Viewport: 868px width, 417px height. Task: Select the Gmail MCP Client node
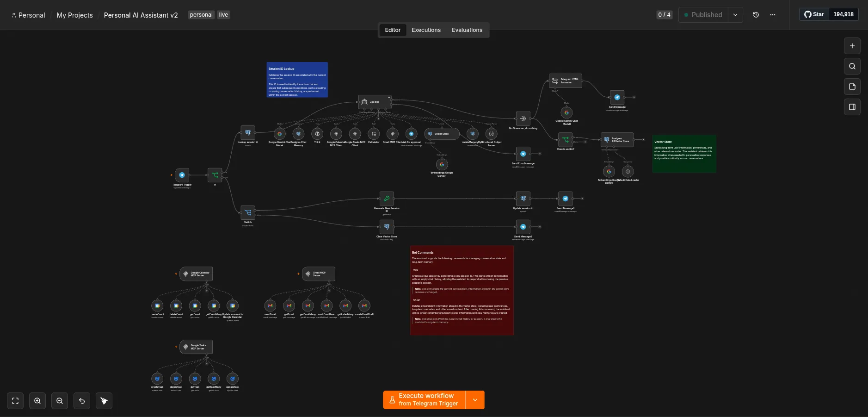[x=393, y=134]
